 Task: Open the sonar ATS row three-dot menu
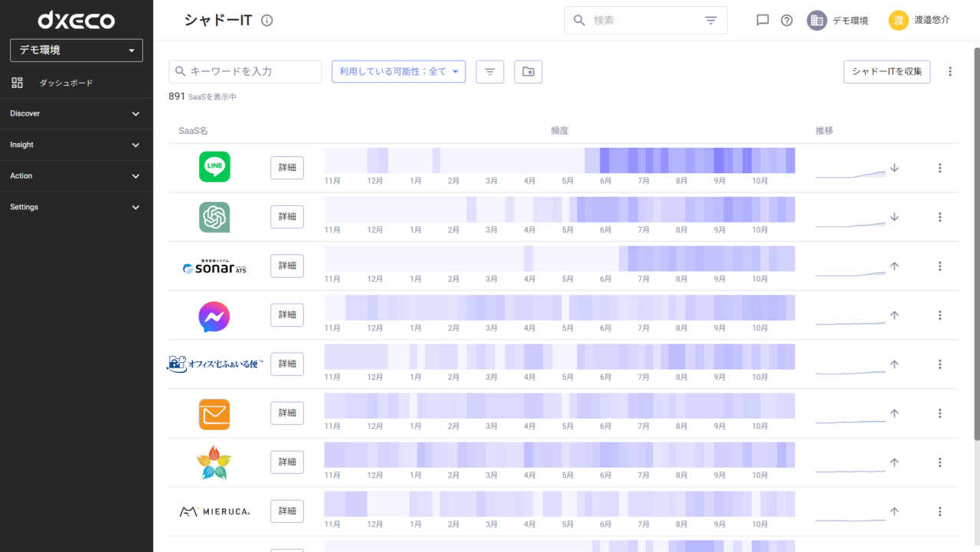tap(940, 266)
